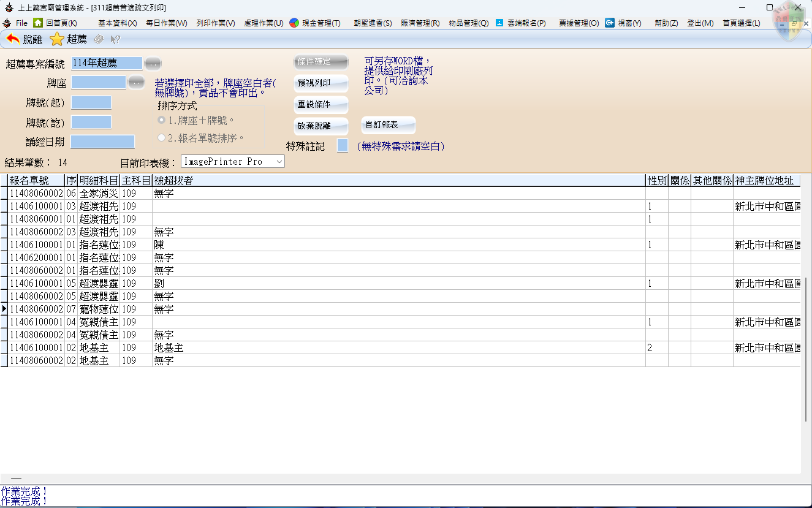Open lookup button next to 超薦專案編號
Viewport: 812px width, 508px height.
point(152,63)
